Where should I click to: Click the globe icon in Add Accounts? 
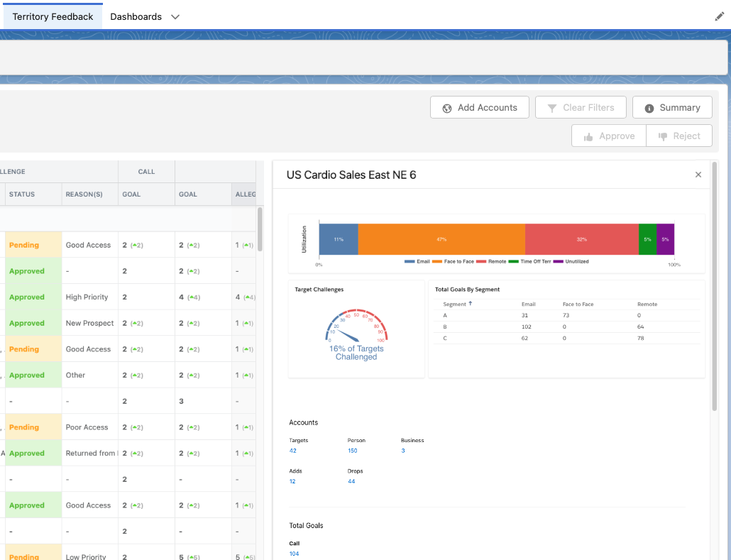[447, 108]
